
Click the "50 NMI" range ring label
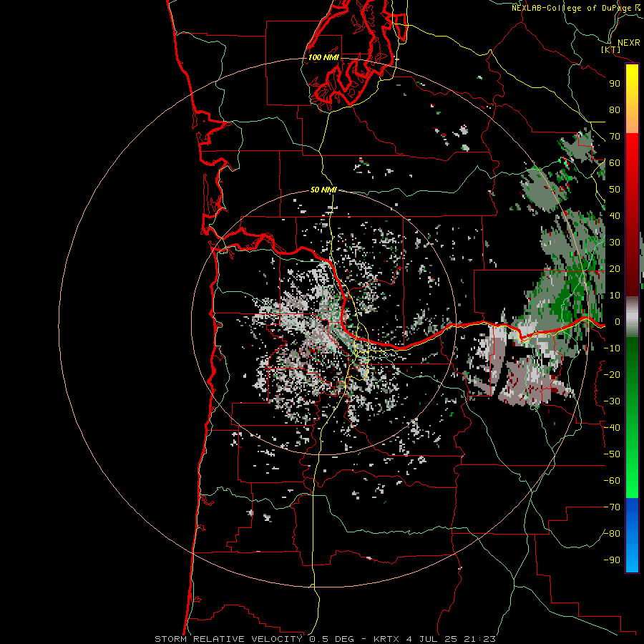[x=323, y=190]
